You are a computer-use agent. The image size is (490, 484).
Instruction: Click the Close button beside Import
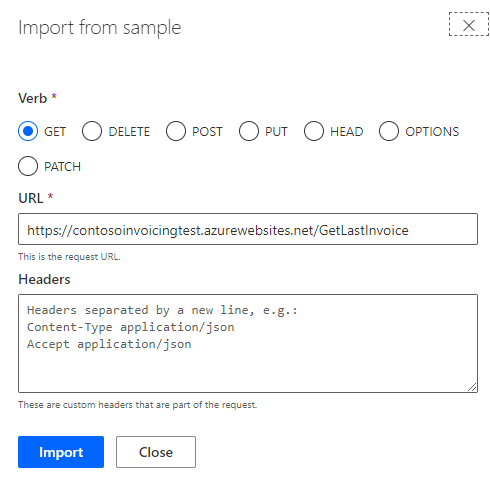[156, 452]
